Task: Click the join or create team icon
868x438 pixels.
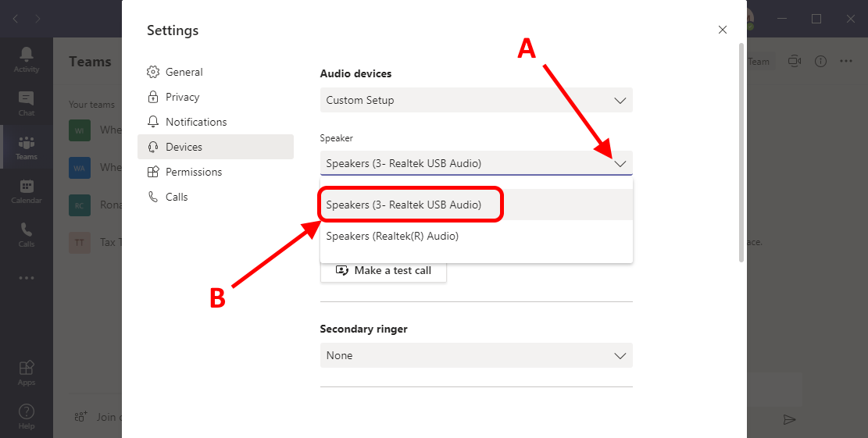Action: (80, 417)
